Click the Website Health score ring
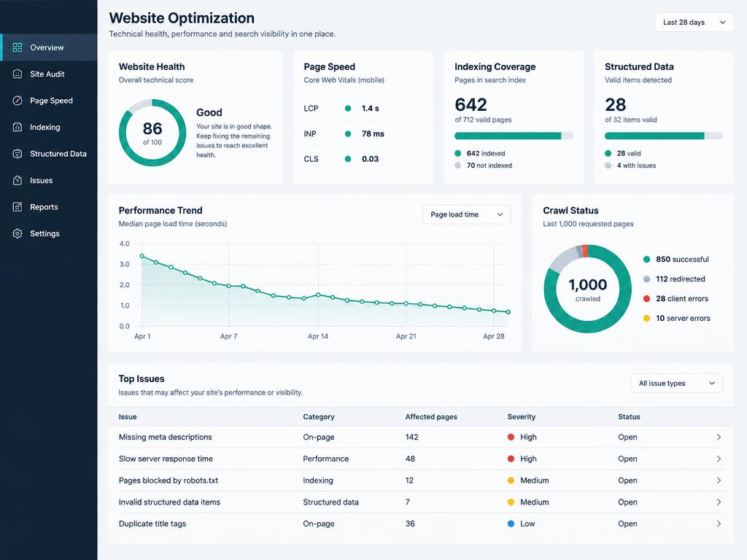The image size is (747, 560). click(152, 133)
